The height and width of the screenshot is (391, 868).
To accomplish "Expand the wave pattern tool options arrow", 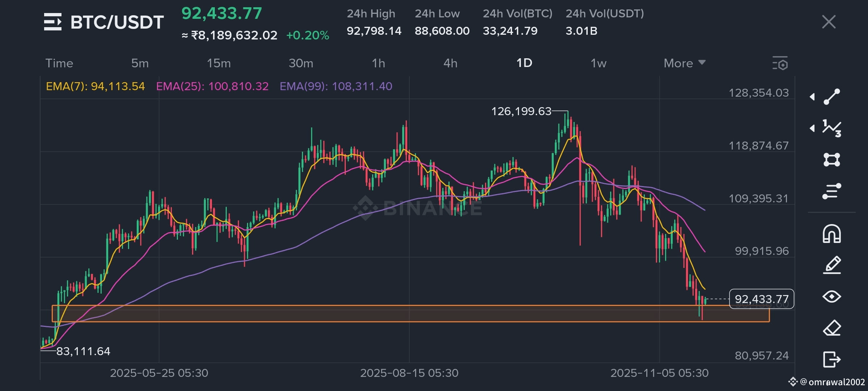I will (x=812, y=128).
